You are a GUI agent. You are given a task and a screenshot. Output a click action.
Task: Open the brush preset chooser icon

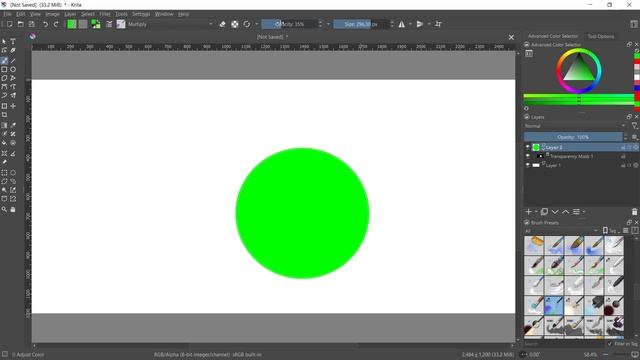click(121, 24)
